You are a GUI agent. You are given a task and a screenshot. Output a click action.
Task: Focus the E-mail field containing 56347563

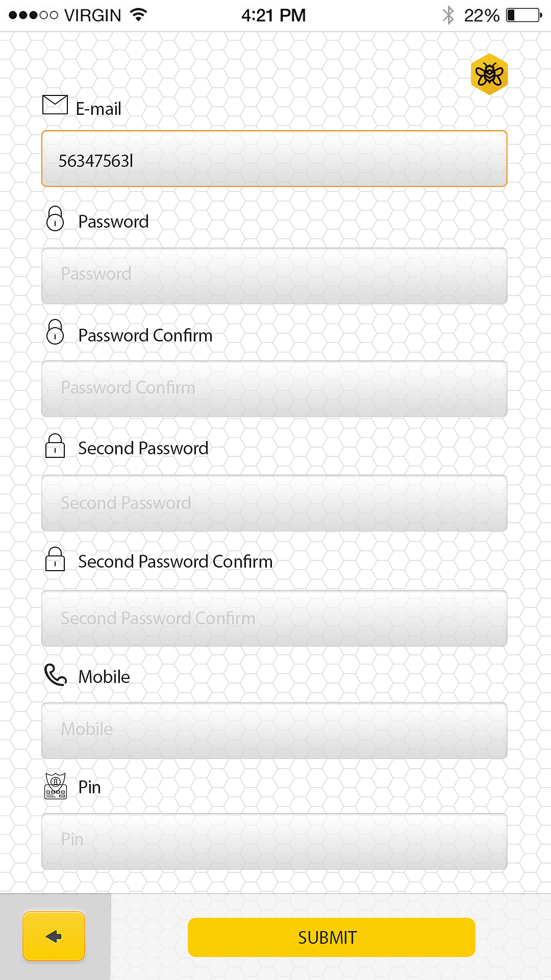point(274,159)
